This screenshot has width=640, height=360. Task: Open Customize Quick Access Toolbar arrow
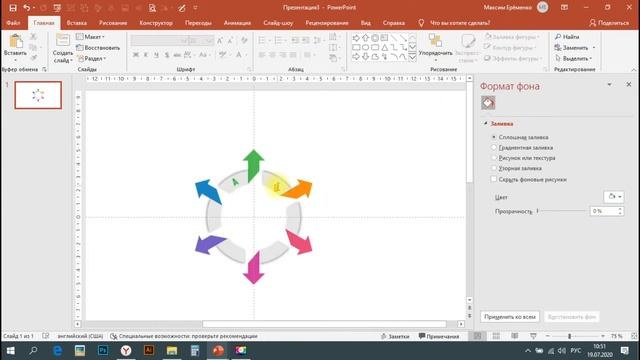coord(195,8)
